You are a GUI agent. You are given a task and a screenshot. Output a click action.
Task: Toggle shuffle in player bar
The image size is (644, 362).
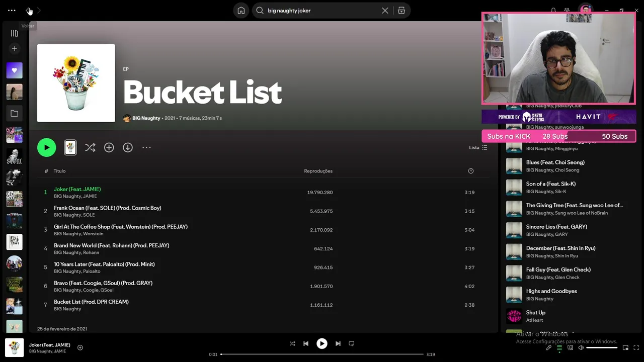(x=292, y=343)
